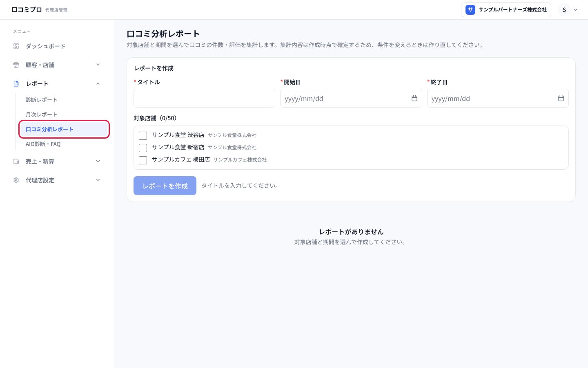Click the dashboard grid icon in sidebar
Screen dimensions: 588x368
pos(16,46)
